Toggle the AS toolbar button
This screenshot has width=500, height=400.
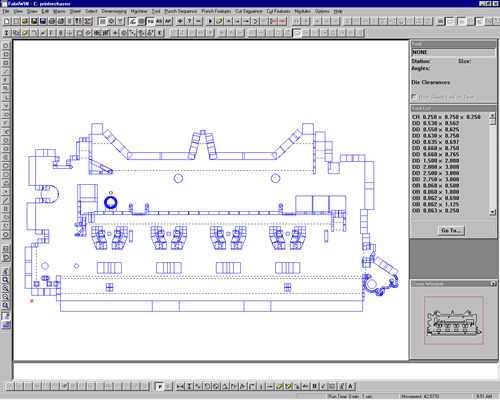[x=159, y=21]
